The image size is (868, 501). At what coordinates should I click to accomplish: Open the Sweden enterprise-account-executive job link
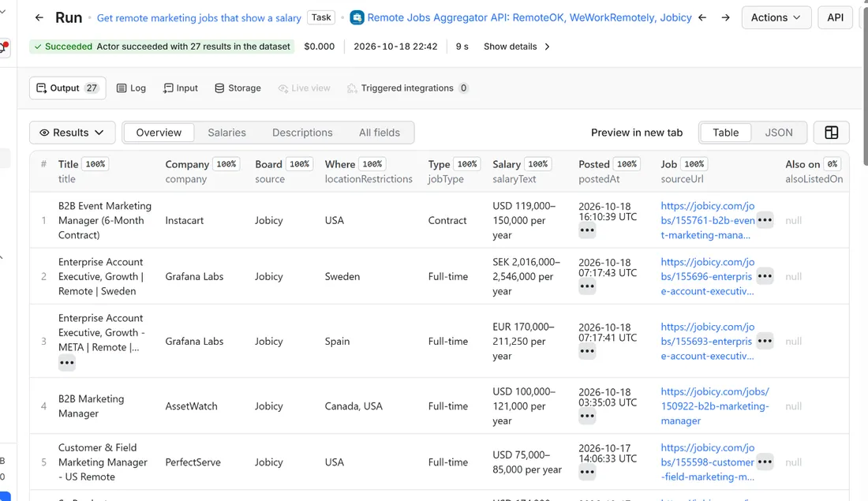tap(708, 276)
